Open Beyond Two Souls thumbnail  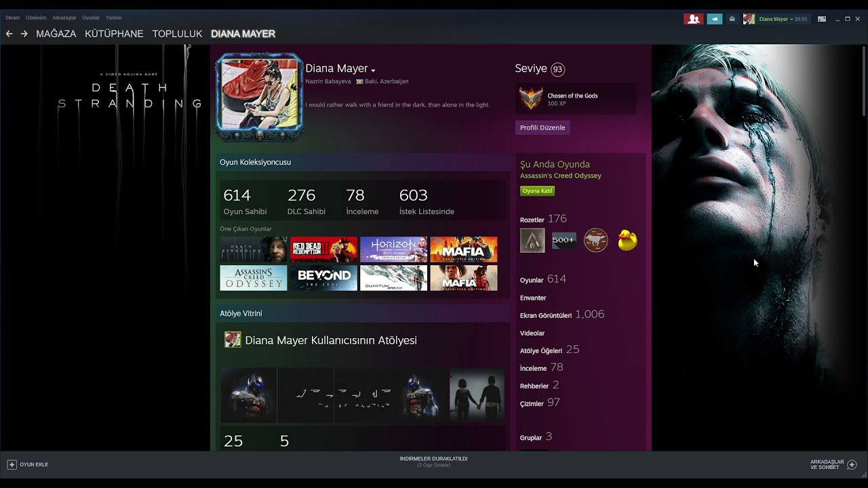click(x=323, y=278)
